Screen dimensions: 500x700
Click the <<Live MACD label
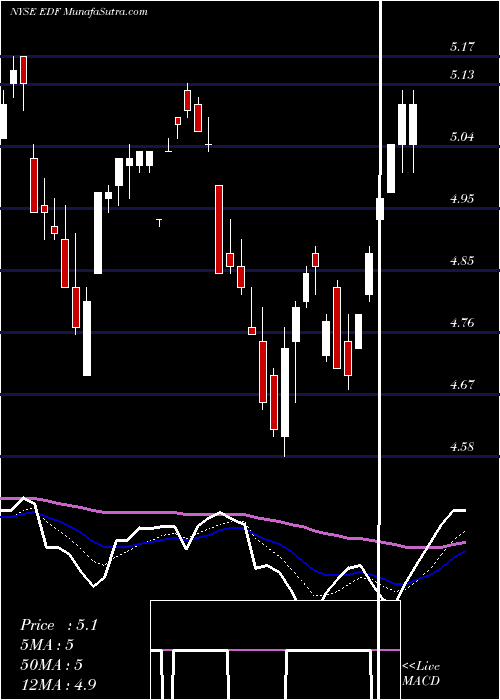421,673
